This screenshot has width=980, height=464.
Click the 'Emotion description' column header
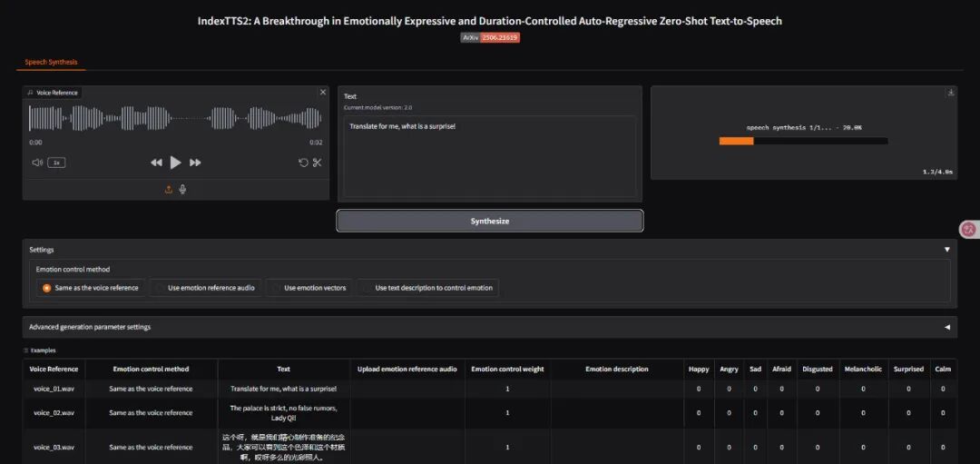tap(617, 369)
